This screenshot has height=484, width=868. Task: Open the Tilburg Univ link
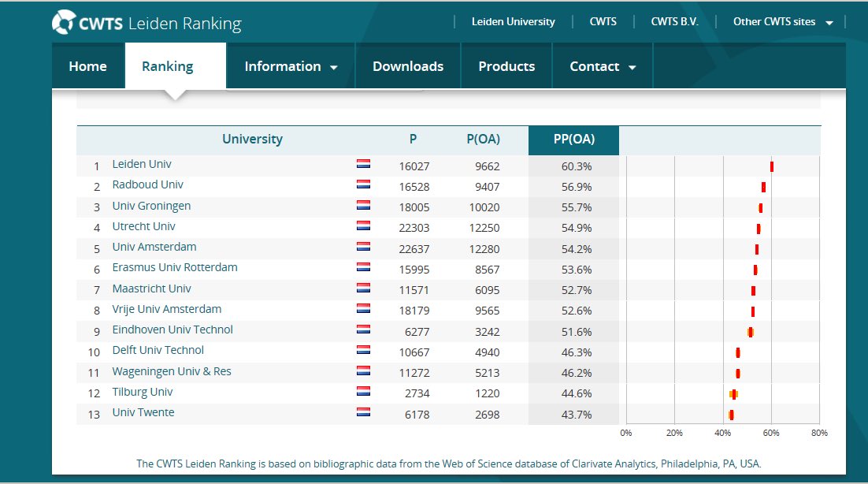[143, 392]
